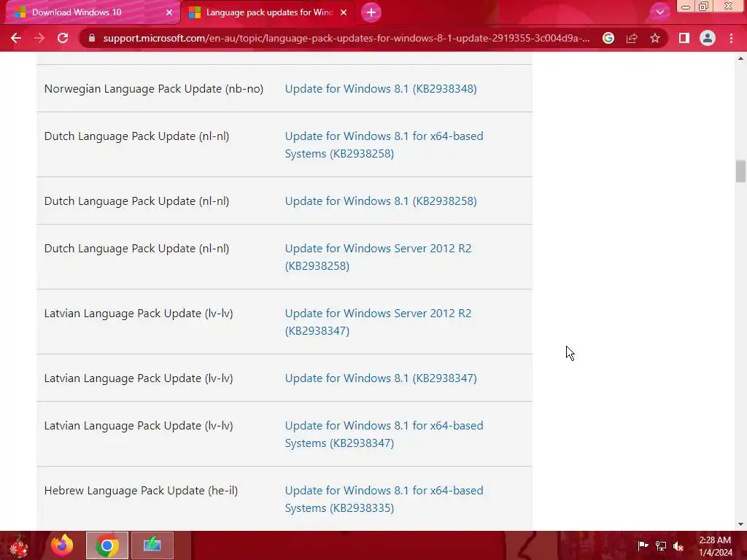Launch Firefox from the taskbar
Viewport: 747px width, 560px height.
(x=63, y=545)
